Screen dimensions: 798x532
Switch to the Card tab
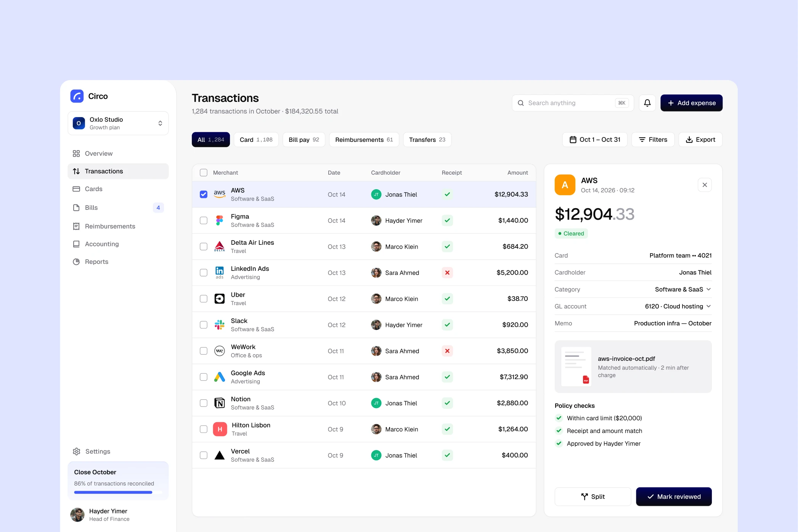click(256, 140)
